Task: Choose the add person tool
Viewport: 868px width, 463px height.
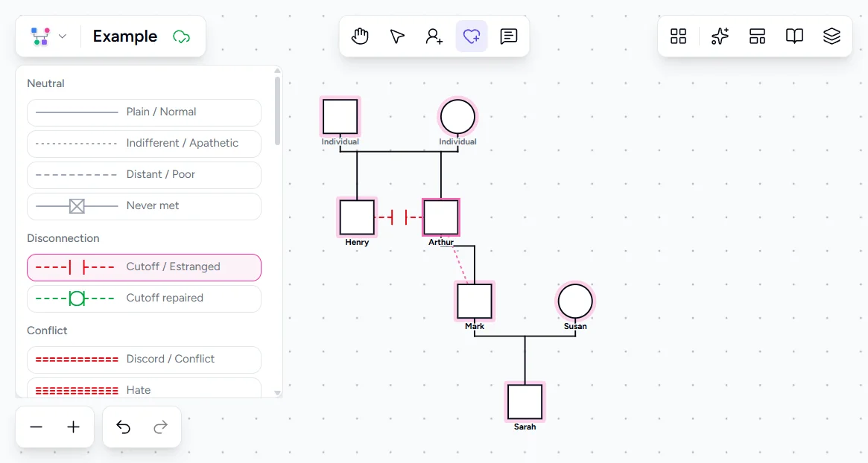Action: tap(434, 36)
